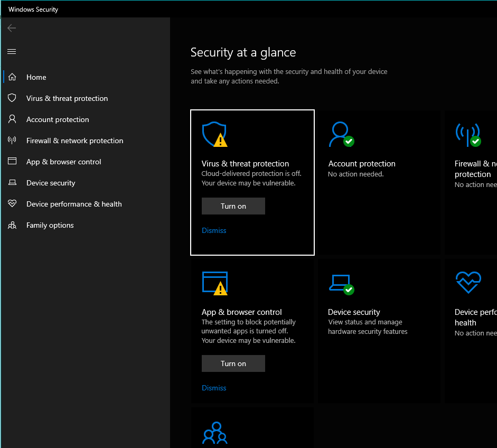Viewport: 497px width, 448px height.
Task: Click the back arrow icon
Action: pos(12,28)
